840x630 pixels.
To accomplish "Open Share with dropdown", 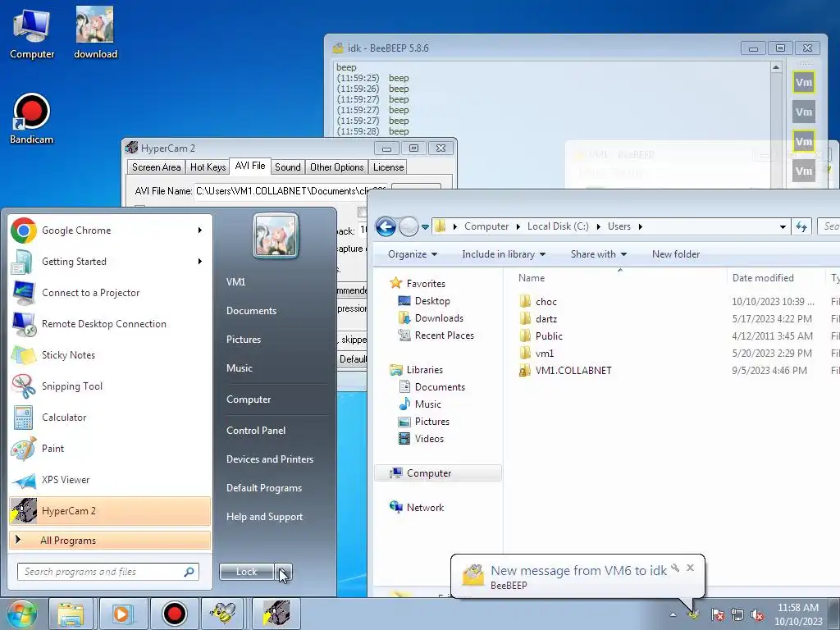I will [598, 254].
